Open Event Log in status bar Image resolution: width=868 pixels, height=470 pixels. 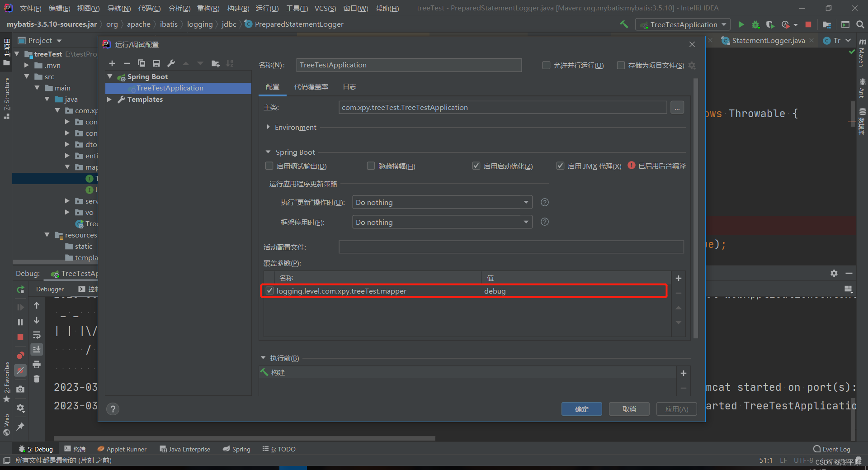click(832, 449)
